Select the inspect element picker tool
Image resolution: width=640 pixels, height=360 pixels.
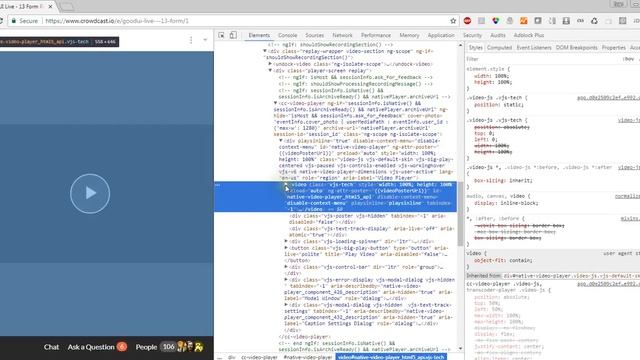pos(221,36)
